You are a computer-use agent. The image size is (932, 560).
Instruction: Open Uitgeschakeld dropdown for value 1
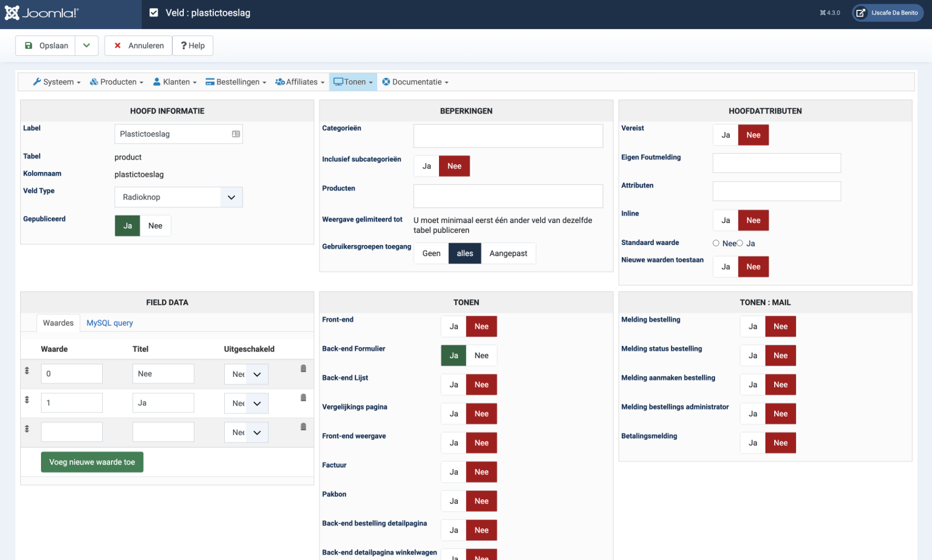pos(246,403)
